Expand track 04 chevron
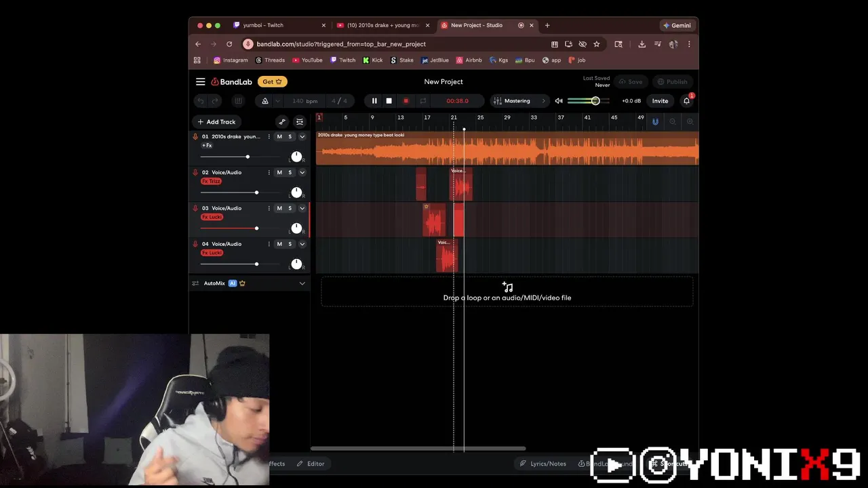The width and height of the screenshot is (868, 488). point(302,245)
